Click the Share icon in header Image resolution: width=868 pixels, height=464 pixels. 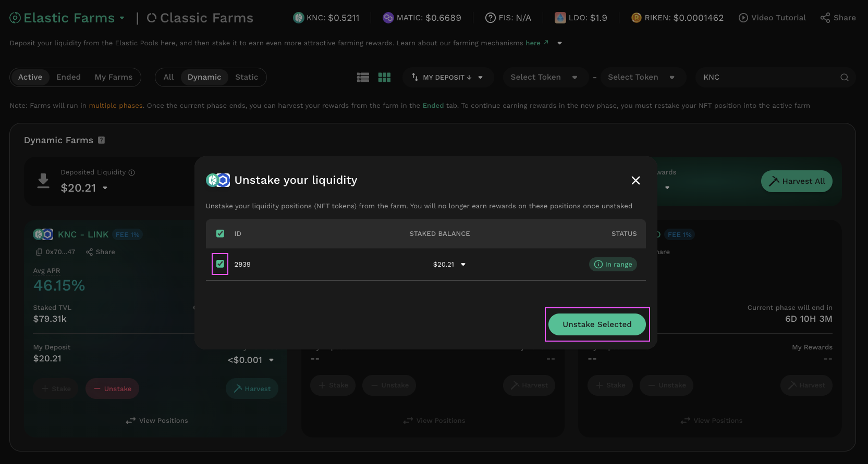coord(825,18)
